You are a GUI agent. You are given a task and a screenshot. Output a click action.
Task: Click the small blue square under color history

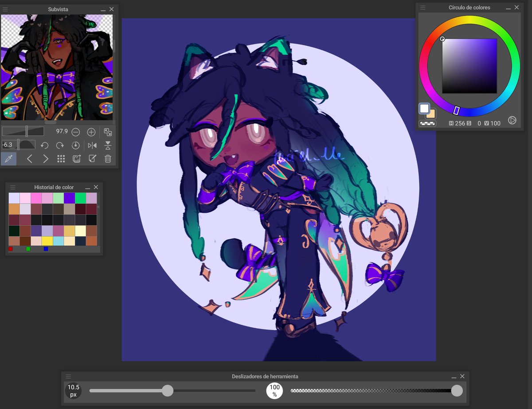[x=46, y=249]
